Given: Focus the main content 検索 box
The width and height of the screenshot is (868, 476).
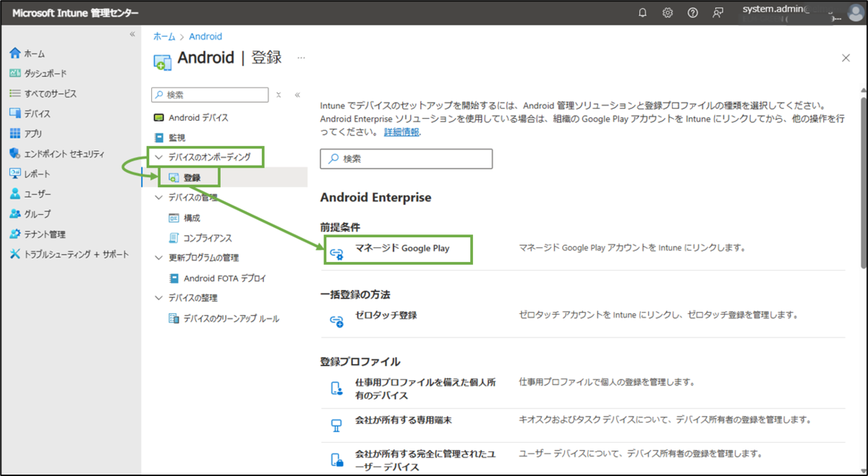Looking at the screenshot, I should coord(407,158).
